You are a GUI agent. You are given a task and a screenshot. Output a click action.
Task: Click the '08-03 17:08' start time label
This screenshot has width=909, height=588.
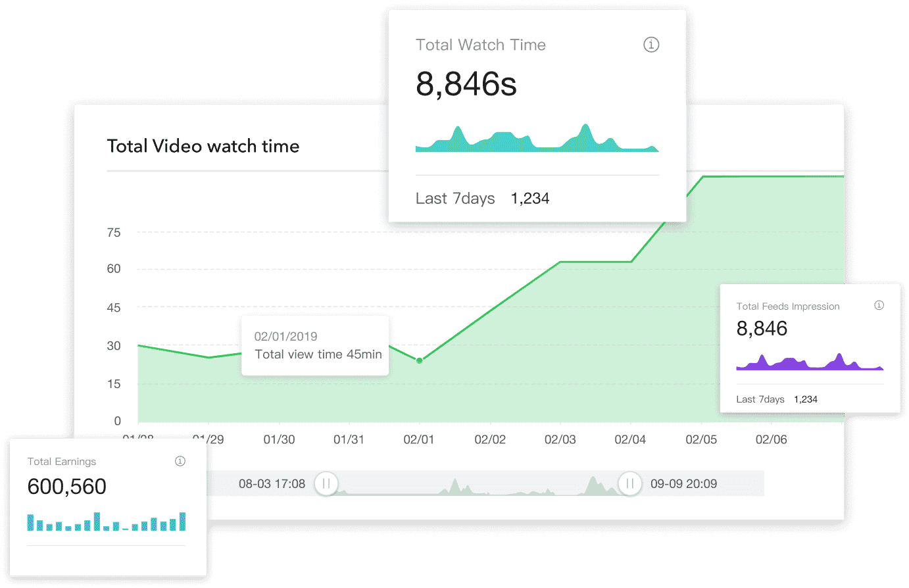click(x=272, y=484)
